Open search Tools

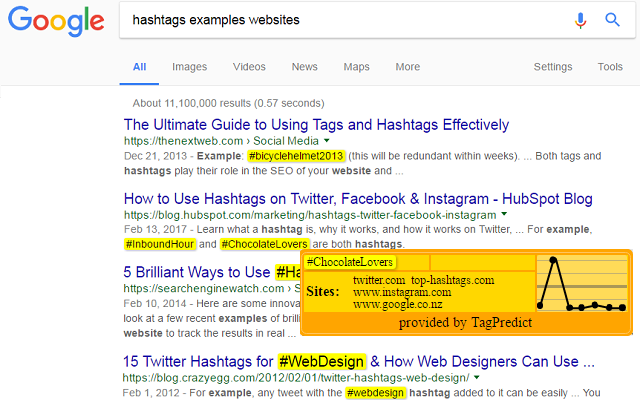(610, 67)
